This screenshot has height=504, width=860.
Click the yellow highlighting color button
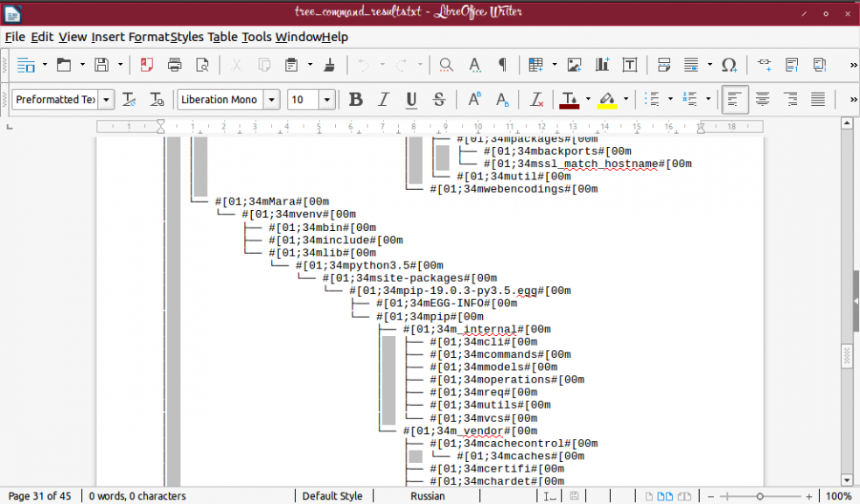(607, 100)
